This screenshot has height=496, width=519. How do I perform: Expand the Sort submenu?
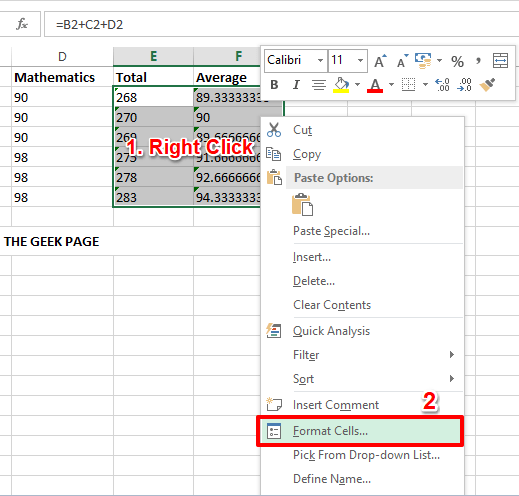click(x=362, y=379)
